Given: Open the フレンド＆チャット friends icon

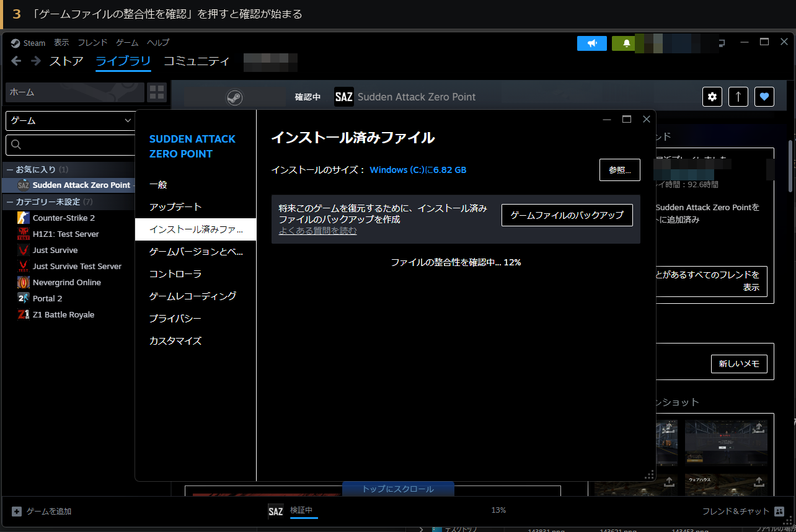Looking at the screenshot, I should point(779,512).
